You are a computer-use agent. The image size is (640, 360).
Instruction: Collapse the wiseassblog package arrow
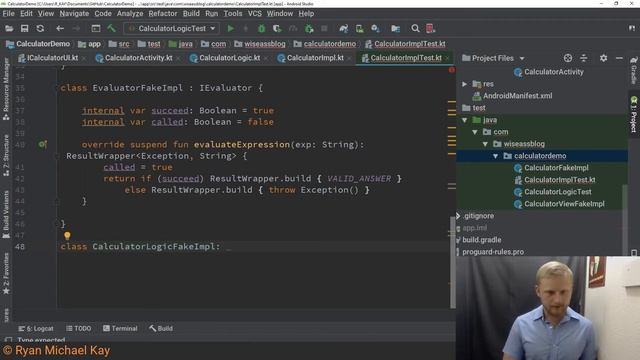click(485, 144)
